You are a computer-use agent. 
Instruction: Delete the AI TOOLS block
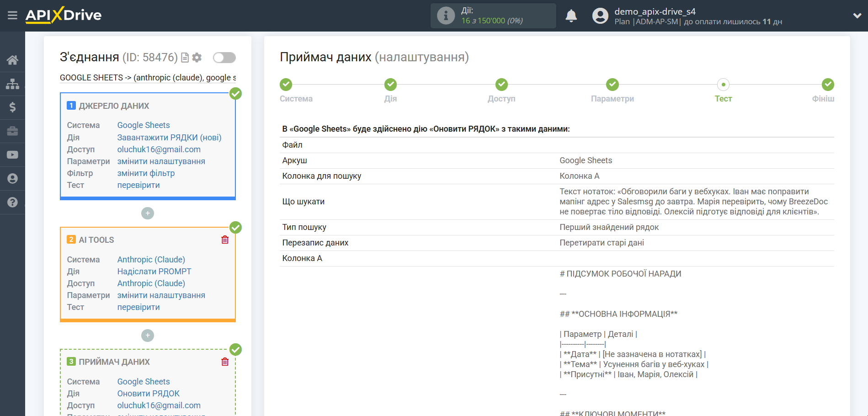pyautogui.click(x=225, y=240)
